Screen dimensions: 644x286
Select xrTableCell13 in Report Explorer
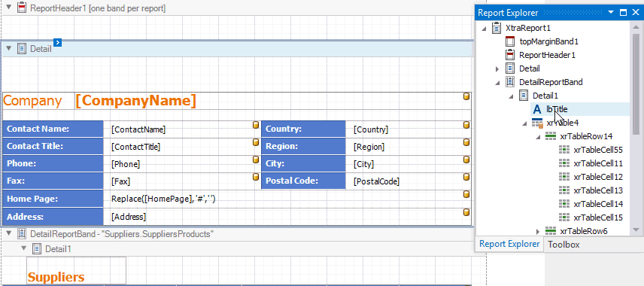(x=598, y=190)
